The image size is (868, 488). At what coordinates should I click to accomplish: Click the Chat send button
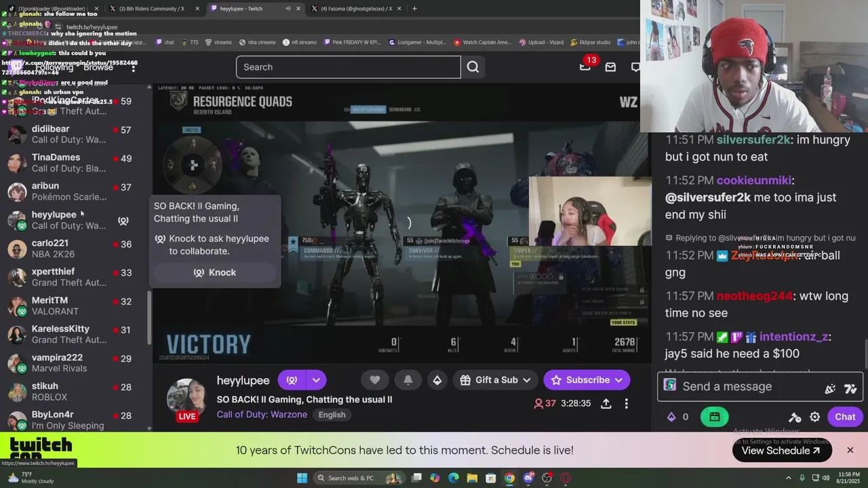click(844, 417)
